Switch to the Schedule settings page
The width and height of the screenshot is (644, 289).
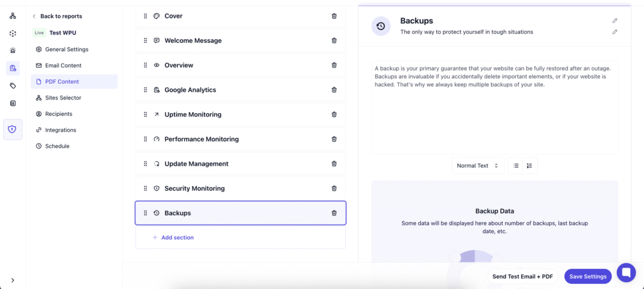(x=57, y=146)
